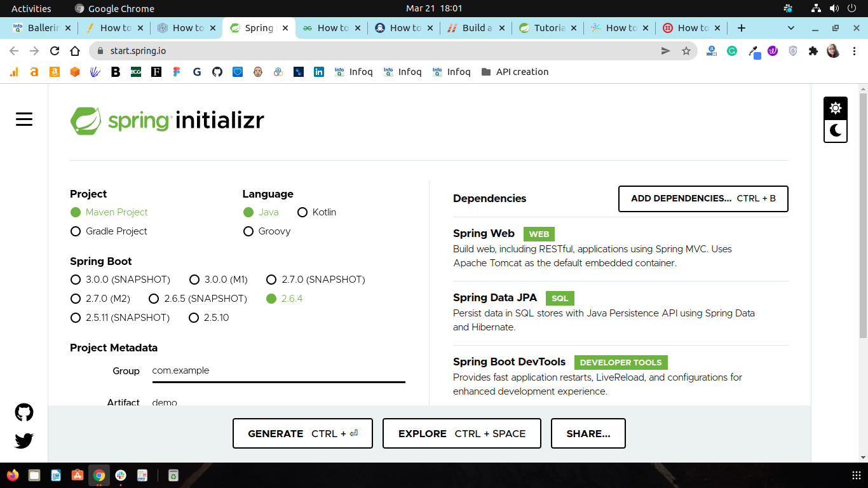Open first Infoq bookmark
This screenshot has height=488, width=868.
tap(353, 72)
